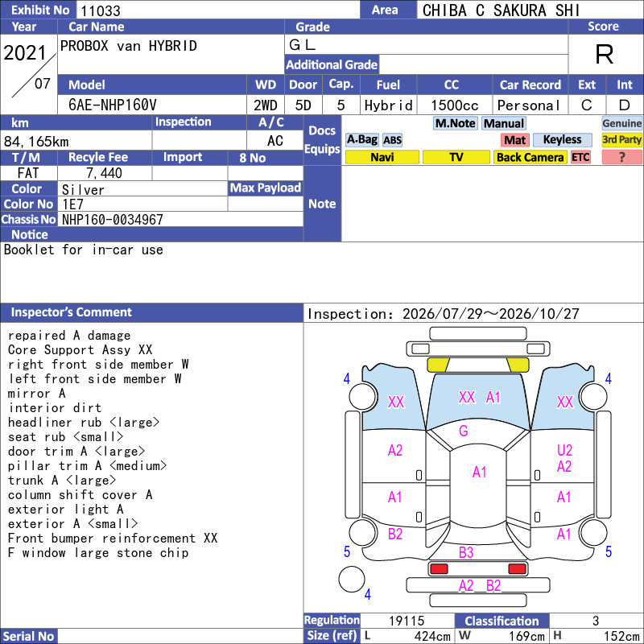Click the color value Silver
Screen dimensions: 644x644
83,190
